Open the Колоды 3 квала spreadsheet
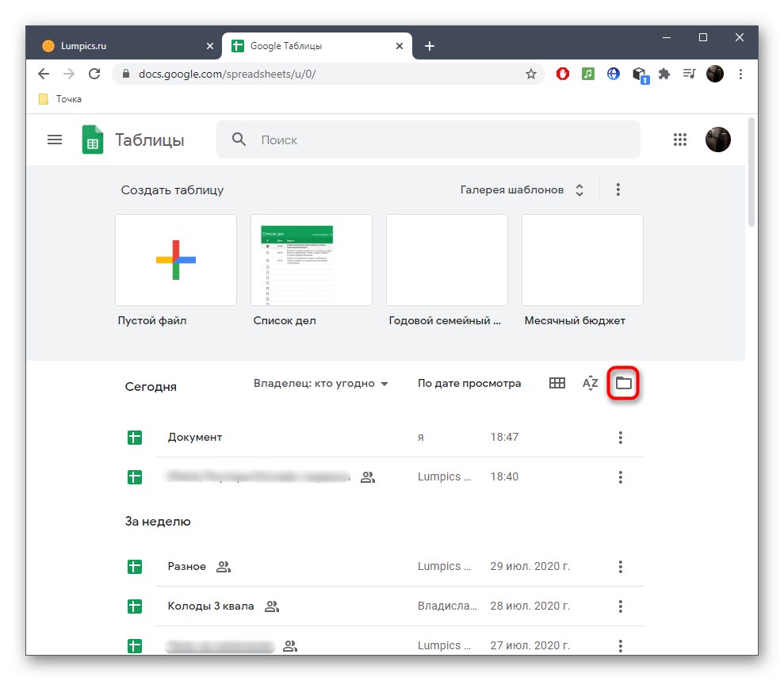 (x=211, y=606)
